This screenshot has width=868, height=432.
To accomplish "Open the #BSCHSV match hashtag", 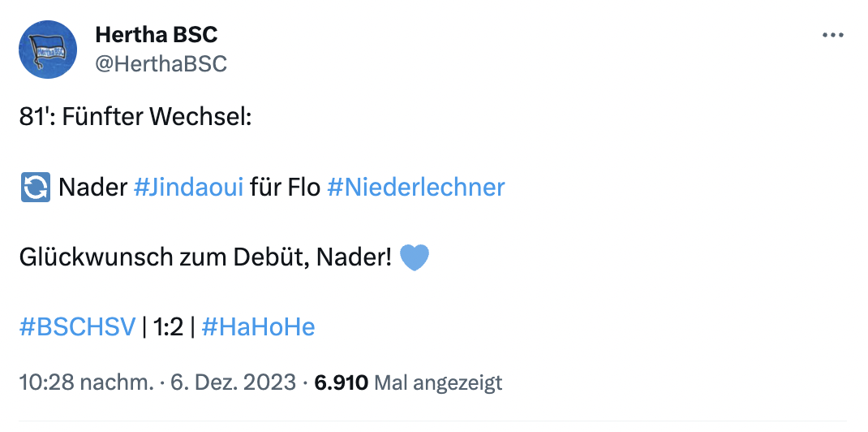I will 77,327.
